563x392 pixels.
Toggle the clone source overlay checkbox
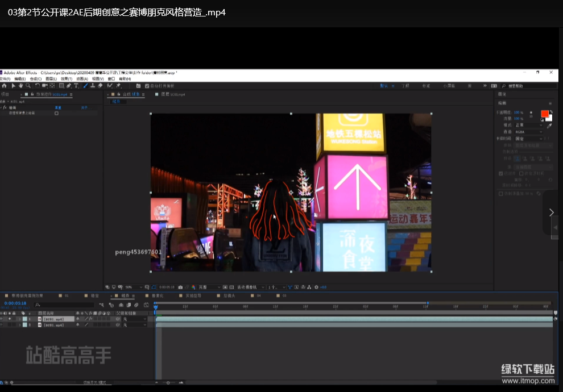click(x=501, y=194)
